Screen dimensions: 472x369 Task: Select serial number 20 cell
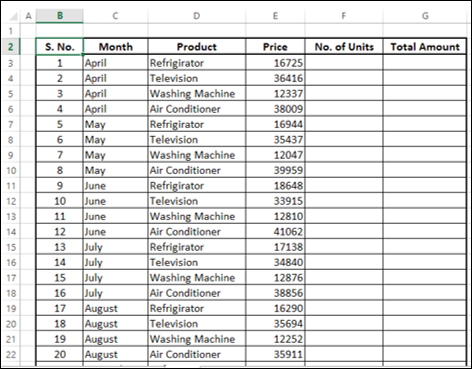point(60,354)
